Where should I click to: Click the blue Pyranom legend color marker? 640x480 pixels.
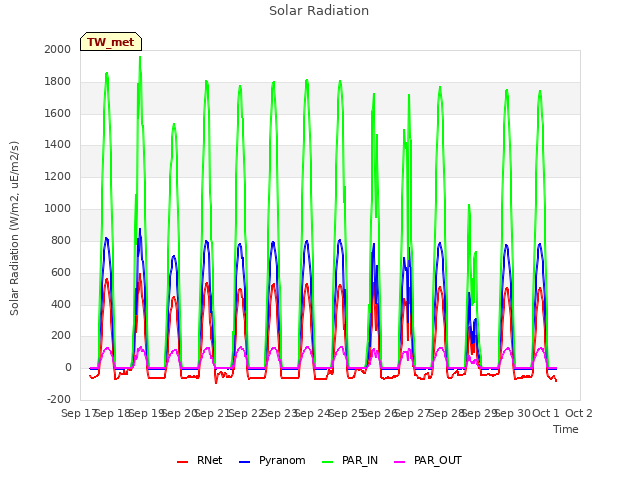(244, 462)
